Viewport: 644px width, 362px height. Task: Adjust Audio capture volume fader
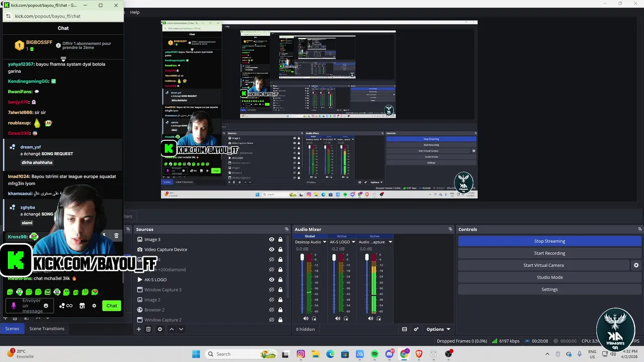click(x=367, y=257)
